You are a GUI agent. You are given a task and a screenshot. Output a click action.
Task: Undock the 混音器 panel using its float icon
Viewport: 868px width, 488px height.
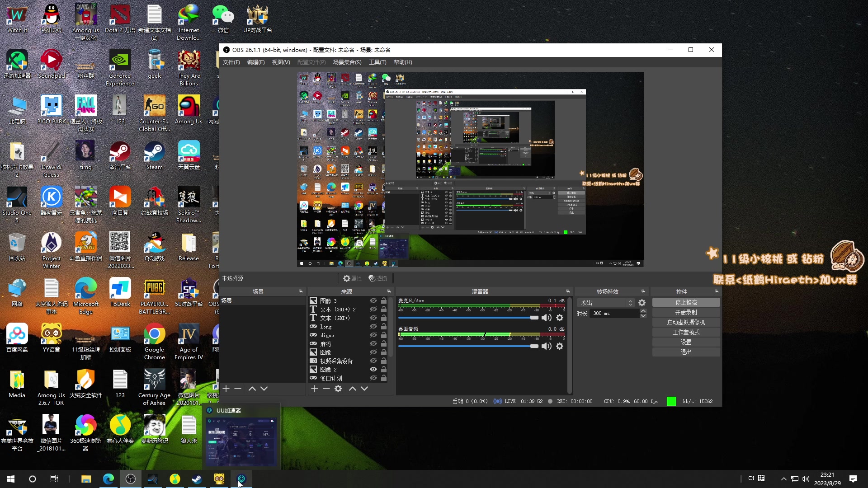[568, 291]
